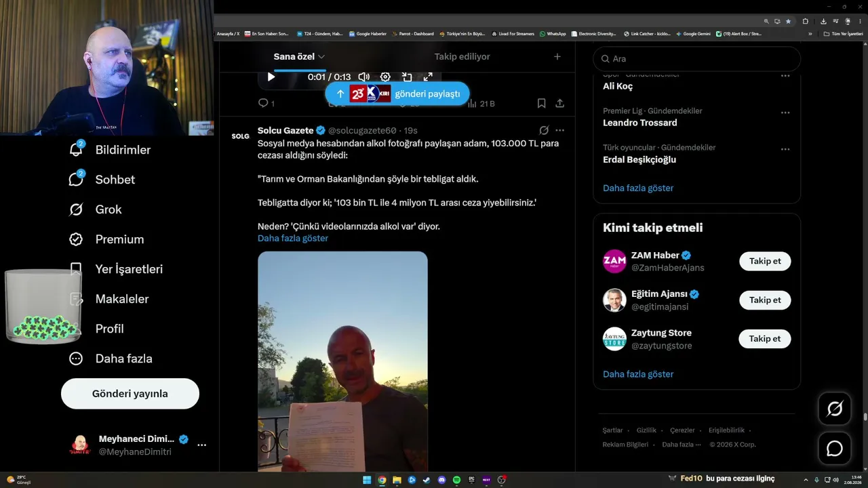
Task: Show more follow suggestions Daha fazla göster
Action: [x=638, y=374]
